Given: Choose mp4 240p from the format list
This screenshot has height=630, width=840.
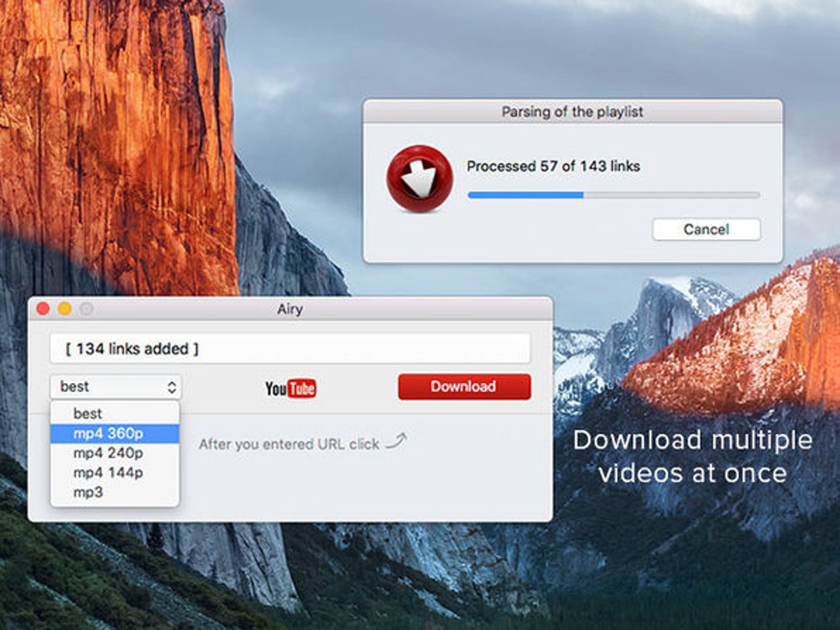Looking at the screenshot, I should (115, 453).
